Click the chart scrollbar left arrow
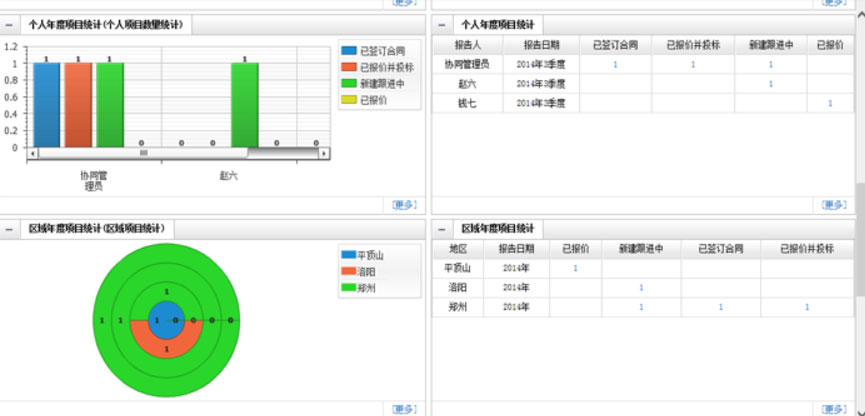Image resolution: width=865 pixels, height=416 pixels. pyautogui.click(x=33, y=153)
